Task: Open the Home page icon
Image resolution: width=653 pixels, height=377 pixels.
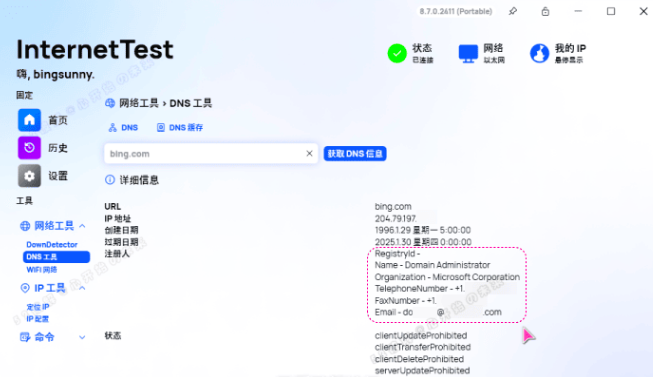Action: click(x=29, y=120)
